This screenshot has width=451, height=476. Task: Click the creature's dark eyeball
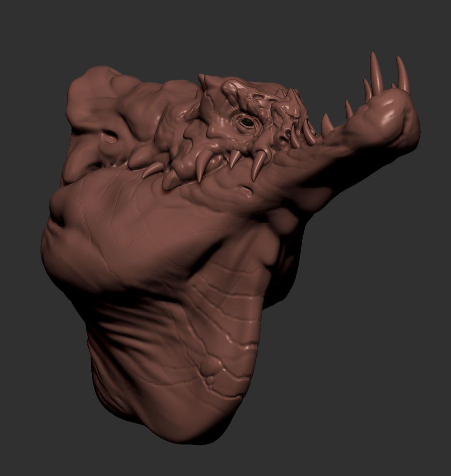click(x=248, y=122)
